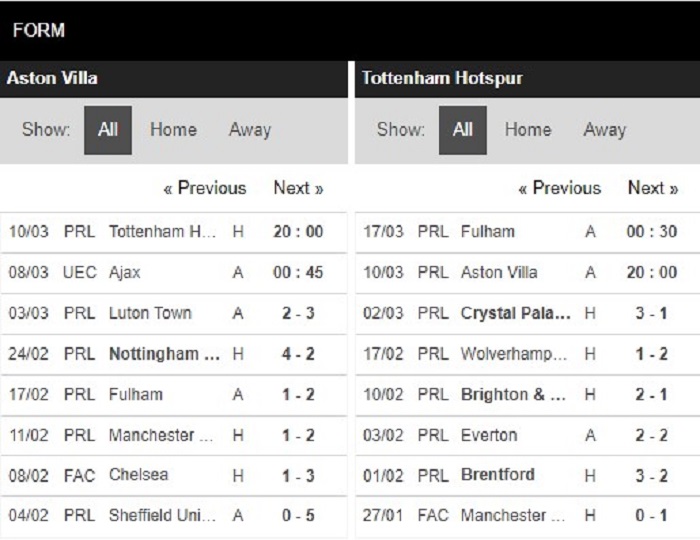Go to Previous Tottenham Hotspur fixtures
This screenshot has width=700, height=540.
(x=559, y=188)
